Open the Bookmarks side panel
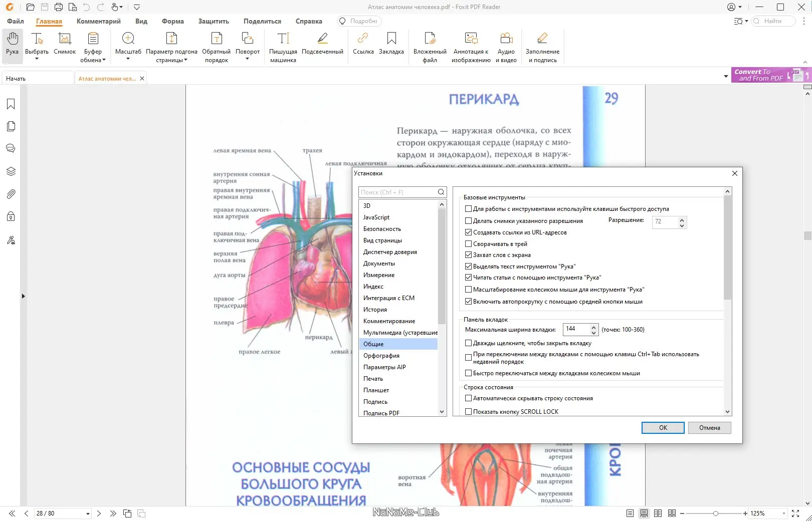 (11, 104)
